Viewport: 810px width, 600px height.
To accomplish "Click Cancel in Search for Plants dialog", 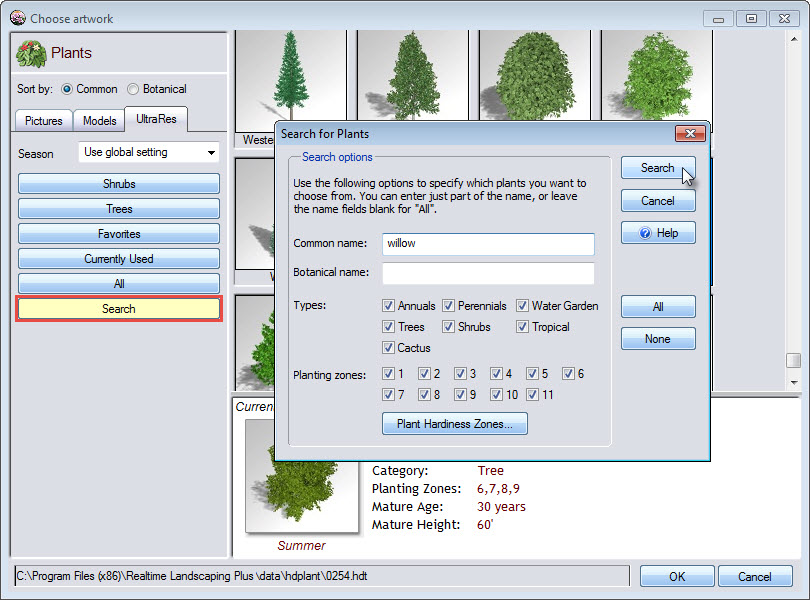I will click(x=658, y=201).
